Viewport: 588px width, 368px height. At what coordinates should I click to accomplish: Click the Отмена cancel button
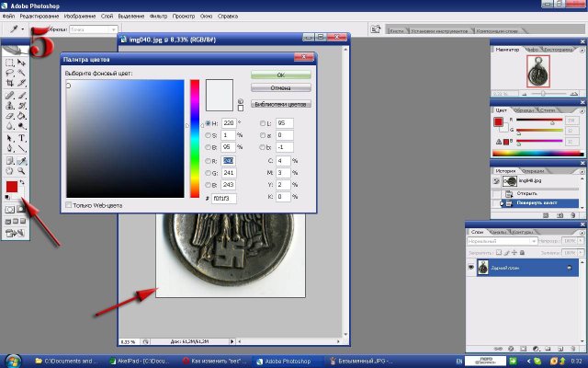pos(280,88)
